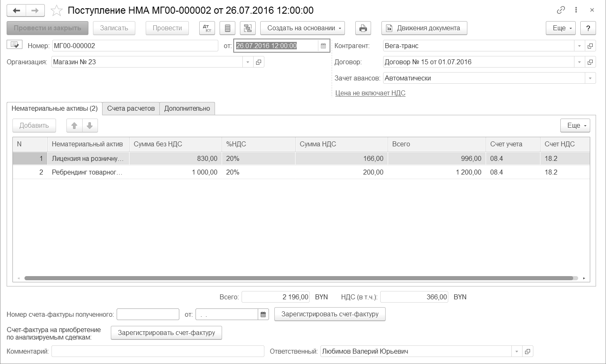Move table row down with the arrow

(x=90, y=126)
